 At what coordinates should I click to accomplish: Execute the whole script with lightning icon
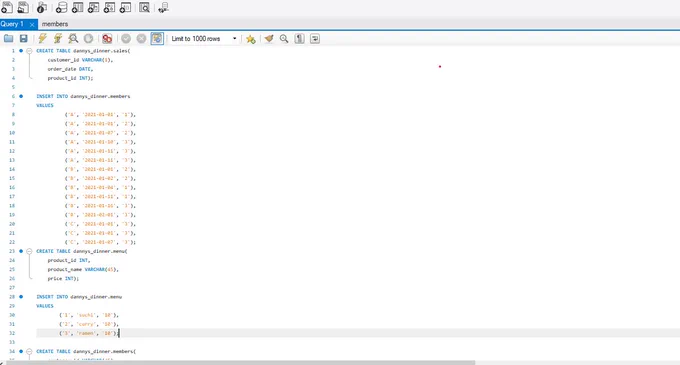coord(42,39)
